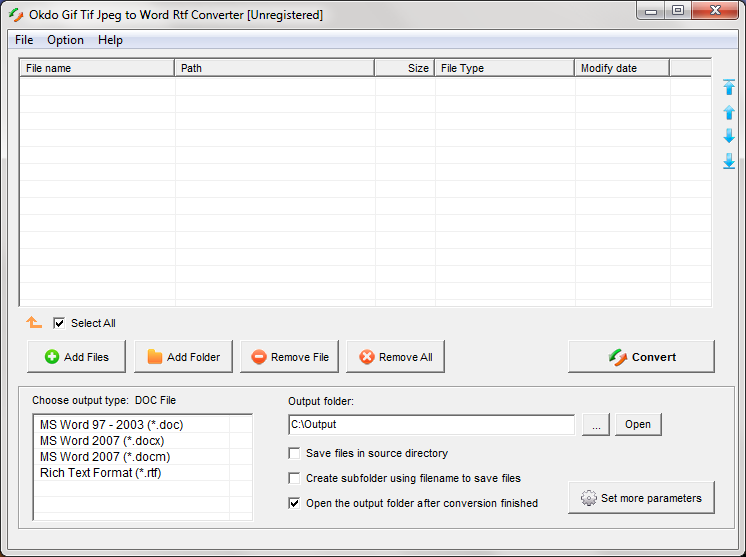This screenshot has width=746, height=557.
Task: Open Set more parameters gear button
Action: (x=641, y=498)
